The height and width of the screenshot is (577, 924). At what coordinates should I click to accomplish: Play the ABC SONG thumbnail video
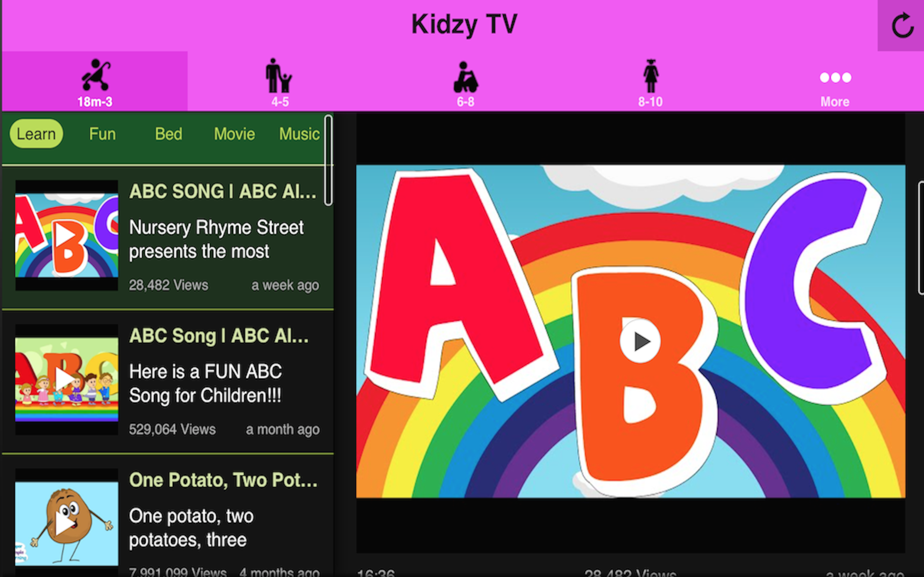coord(66,235)
